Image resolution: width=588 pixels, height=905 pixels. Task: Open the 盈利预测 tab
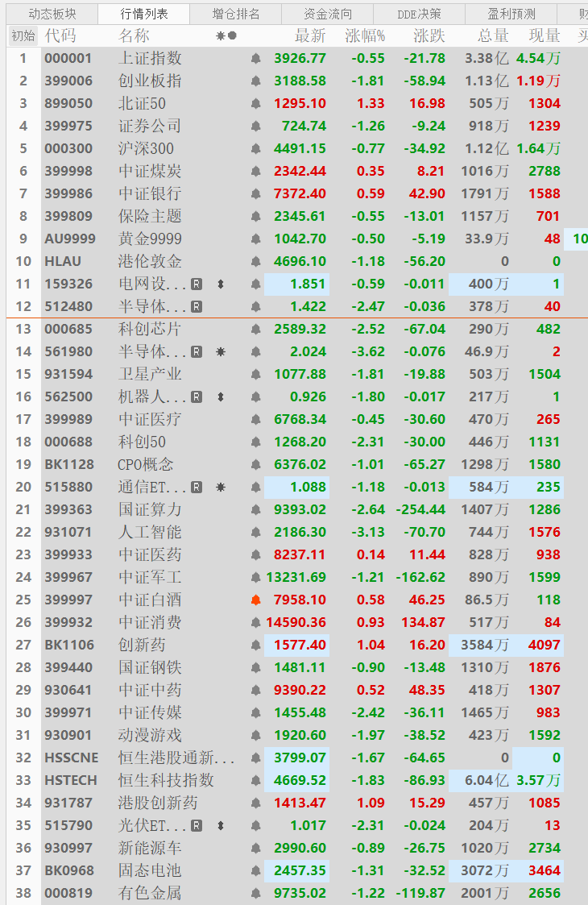pyautogui.click(x=511, y=14)
